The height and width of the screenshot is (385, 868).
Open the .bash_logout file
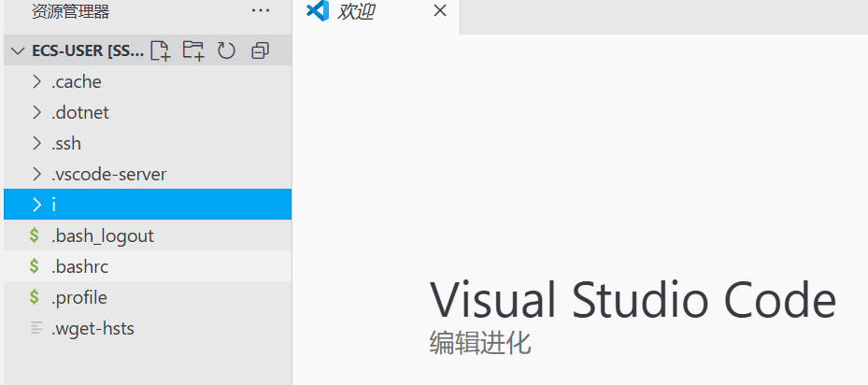click(148, 235)
